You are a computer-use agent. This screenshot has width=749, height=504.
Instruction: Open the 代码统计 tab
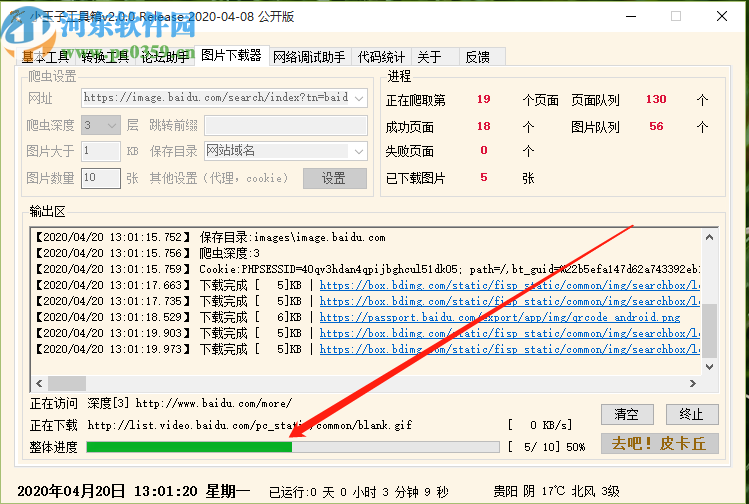[x=381, y=57]
